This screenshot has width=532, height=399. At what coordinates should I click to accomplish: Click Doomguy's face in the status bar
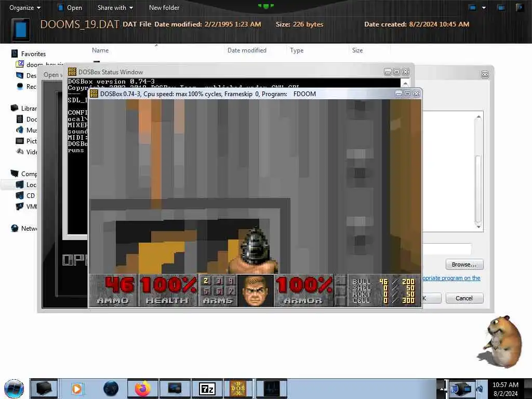(x=256, y=291)
